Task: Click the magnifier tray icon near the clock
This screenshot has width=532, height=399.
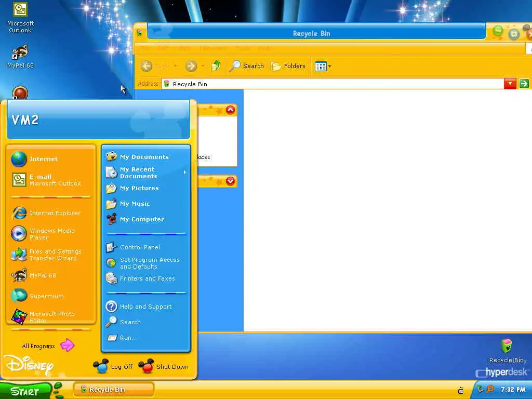Action: tap(490, 389)
